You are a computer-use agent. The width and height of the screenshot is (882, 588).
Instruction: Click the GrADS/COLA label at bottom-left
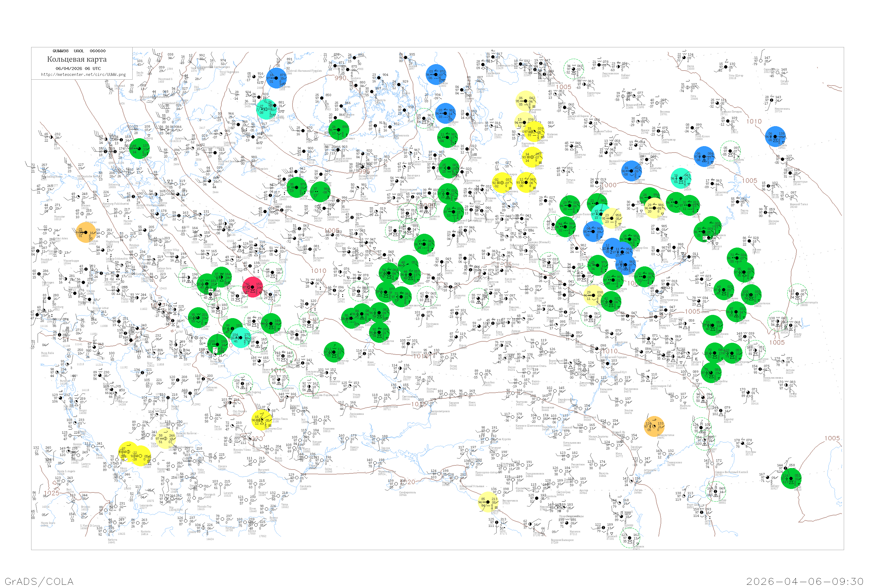[x=39, y=581]
